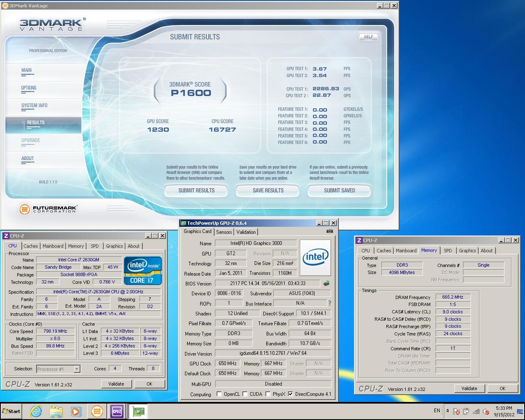The height and width of the screenshot is (420, 525).
Task: Click the GPU-Z Name field Intel HD Graphics 3000
Action: (x=256, y=243)
